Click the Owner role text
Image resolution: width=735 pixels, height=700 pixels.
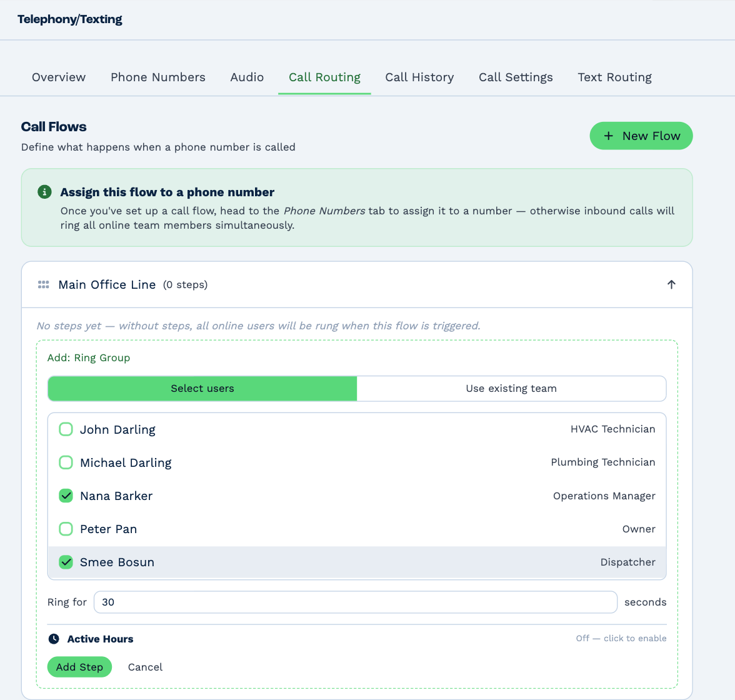pyautogui.click(x=639, y=529)
